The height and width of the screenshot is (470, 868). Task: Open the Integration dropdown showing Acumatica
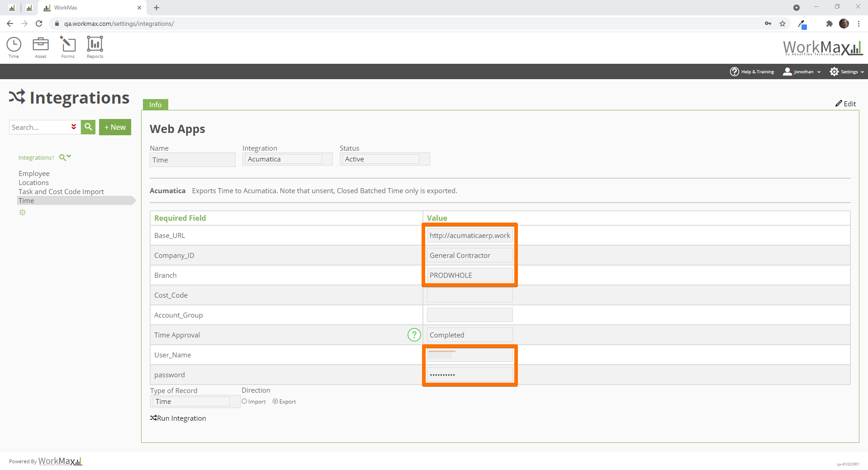click(x=287, y=159)
